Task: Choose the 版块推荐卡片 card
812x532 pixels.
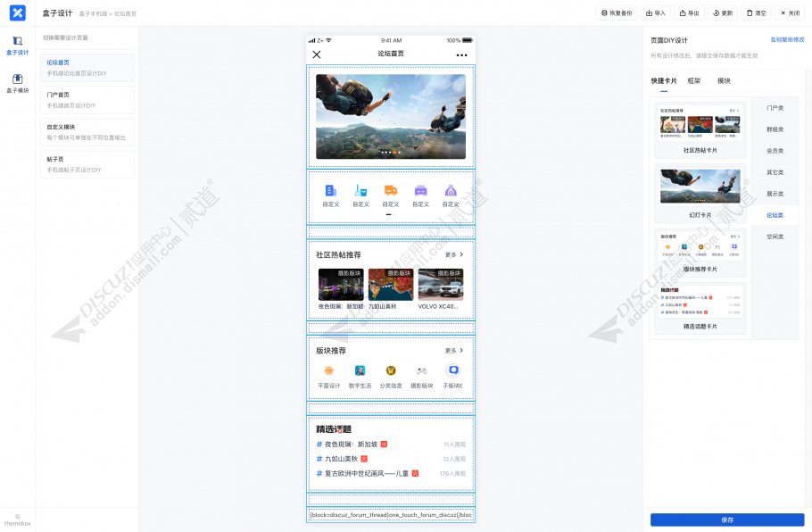Action: tap(700, 253)
